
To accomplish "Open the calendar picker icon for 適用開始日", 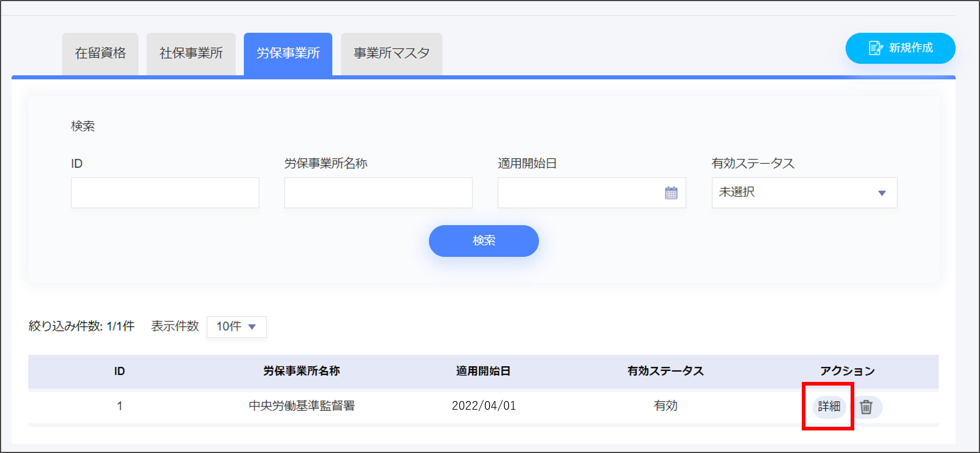I will click(x=671, y=193).
